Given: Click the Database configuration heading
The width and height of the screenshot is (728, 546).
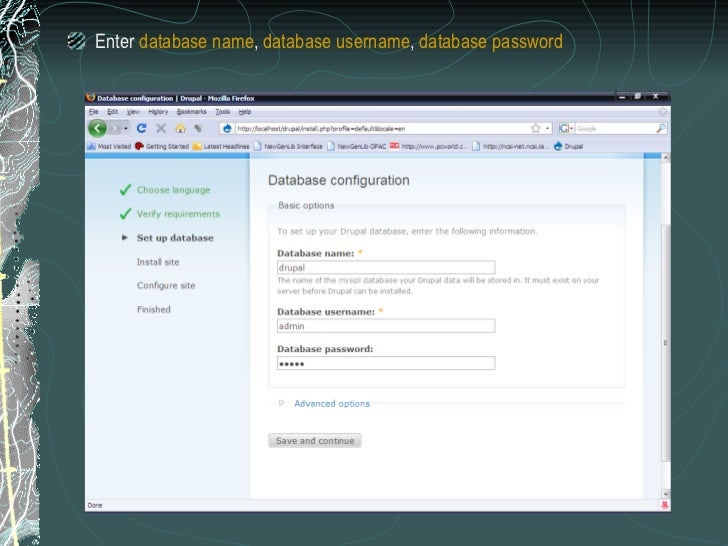Looking at the screenshot, I should (339, 180).
